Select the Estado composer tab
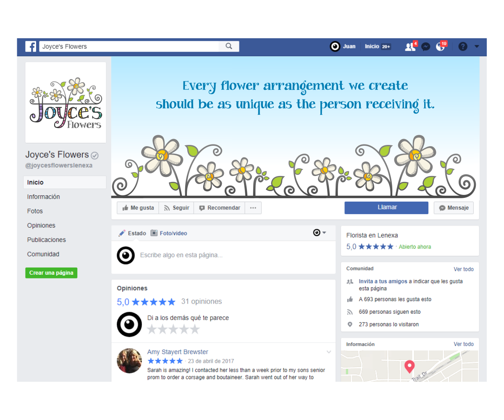Viewport: 504px width, 420px height. coord(132,233)
